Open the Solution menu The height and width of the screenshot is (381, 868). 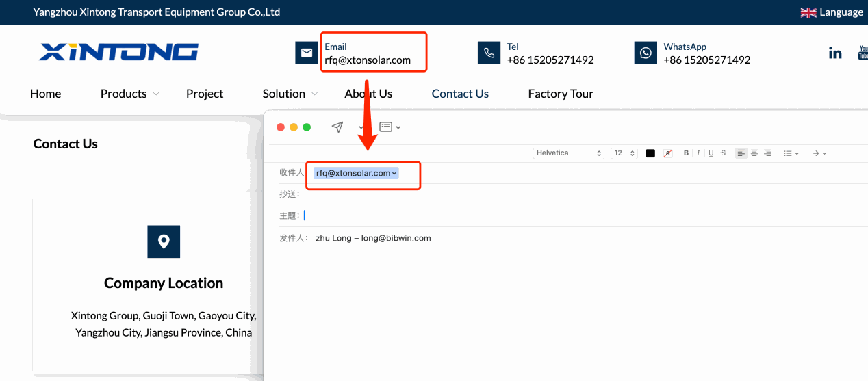point(283,94)
